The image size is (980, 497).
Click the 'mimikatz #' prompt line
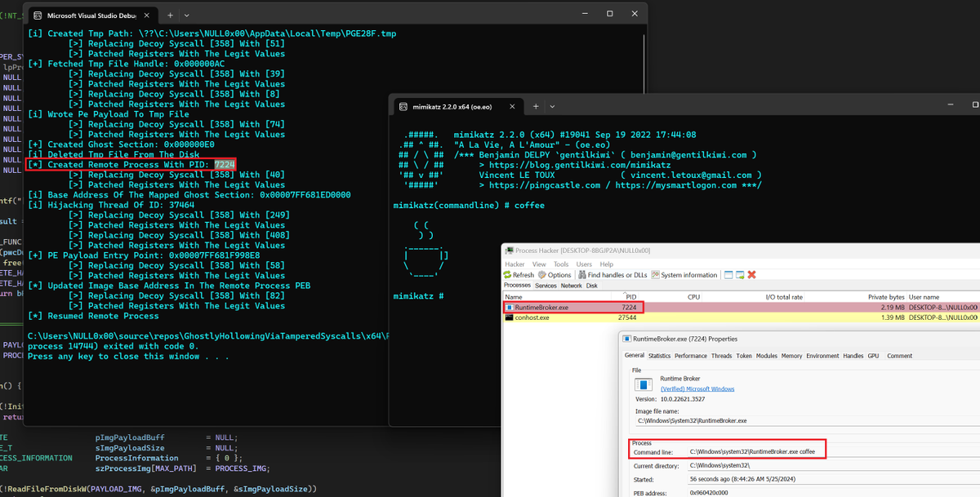[x=418, y=295]
